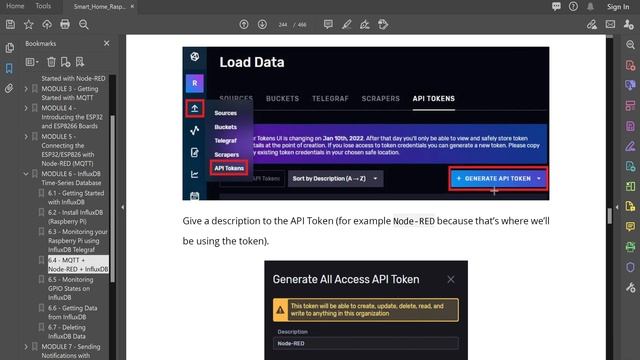Add a sticky note comment
This screenshot has width=640, height=360.
coord(328,24)
